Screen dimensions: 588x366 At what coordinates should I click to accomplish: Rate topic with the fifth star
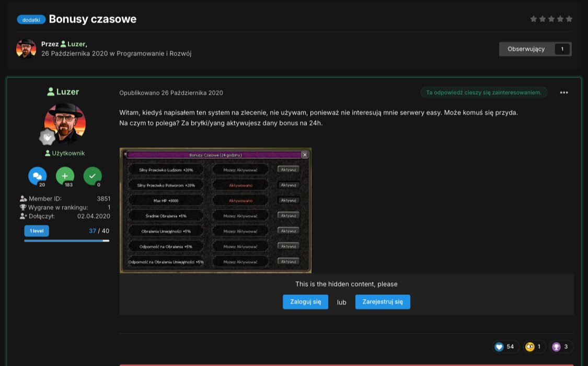pyautogui.click(x=569, y=19)
